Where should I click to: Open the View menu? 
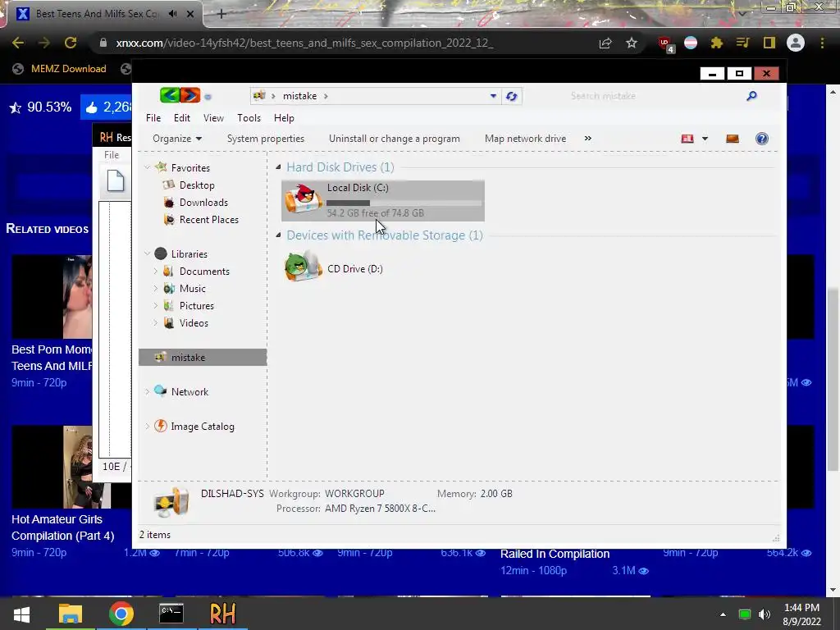(213, 118)
